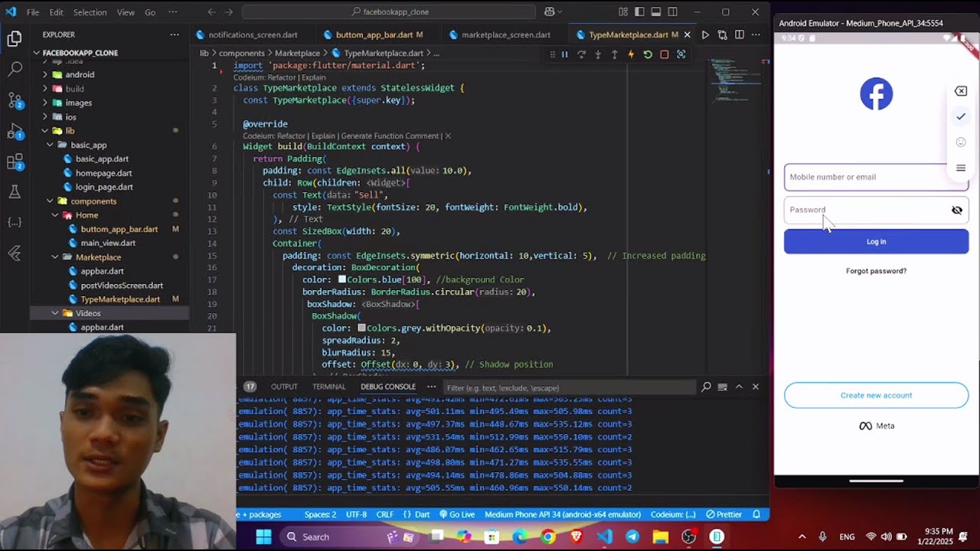Viewport: 980px width, 551px height.
Task: Open main_view.dart in Explorer
Action: coord(107,243)
